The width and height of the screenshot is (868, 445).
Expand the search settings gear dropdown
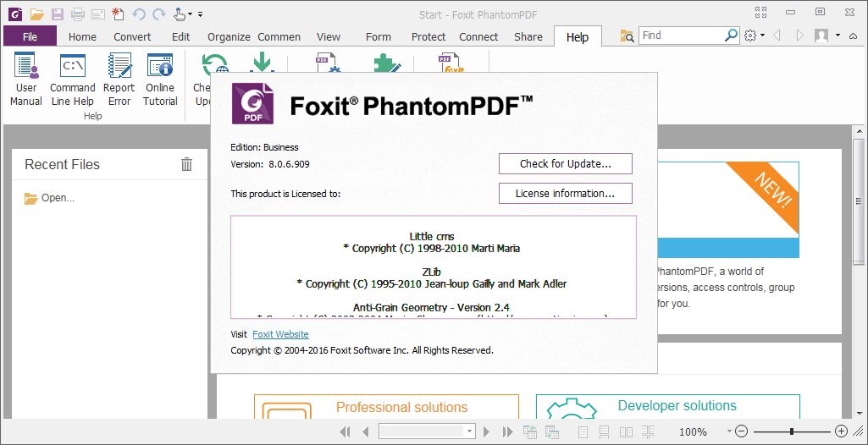[762, 36]
